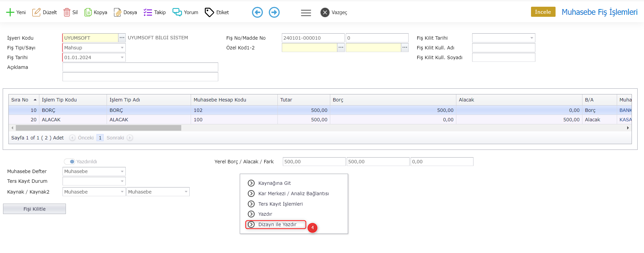Viewport: 644px width, 253px height.
Task: Click the Takip checklist icon
Action: point(148,12)
